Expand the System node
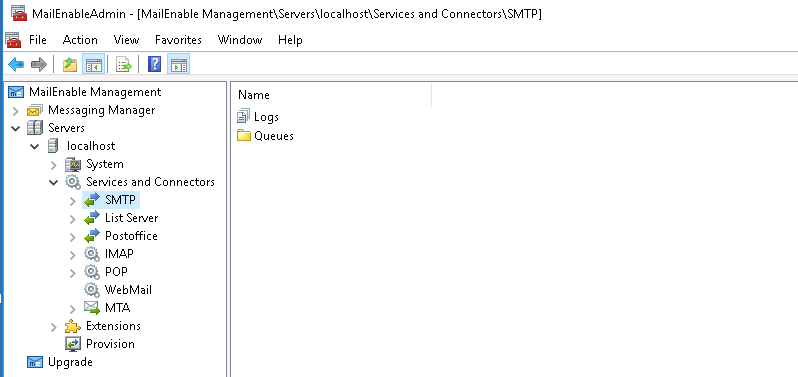This screenshot has height=377, width=798. tap(54, 164)
